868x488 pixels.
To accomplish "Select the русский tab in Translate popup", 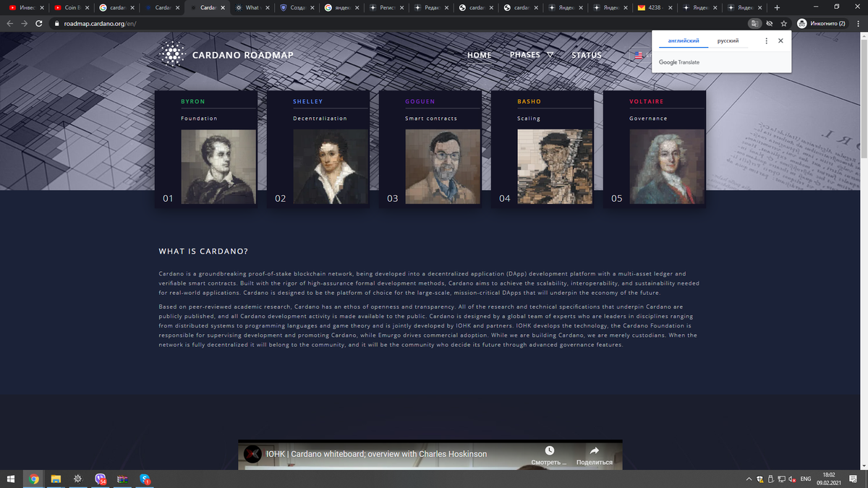I will 728,41.
